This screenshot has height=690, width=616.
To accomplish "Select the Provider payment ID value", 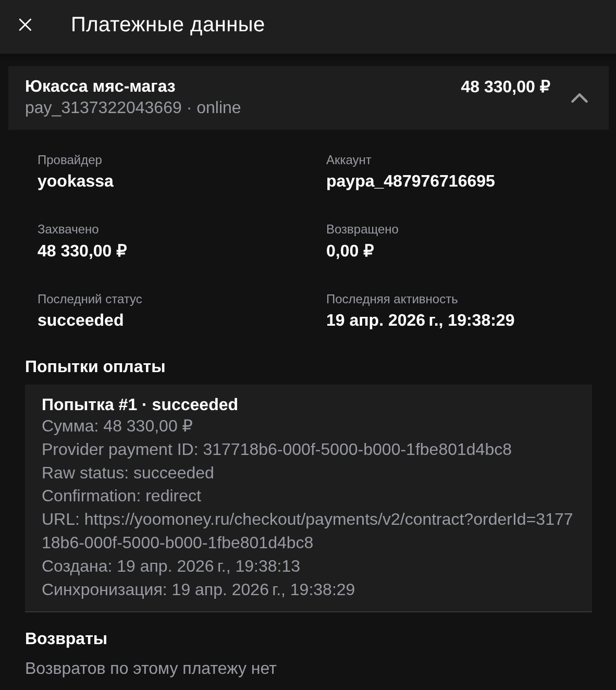I will (357, 449).
